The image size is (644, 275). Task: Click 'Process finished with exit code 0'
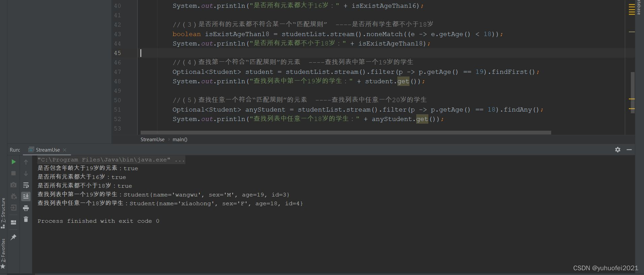[98, 221]
